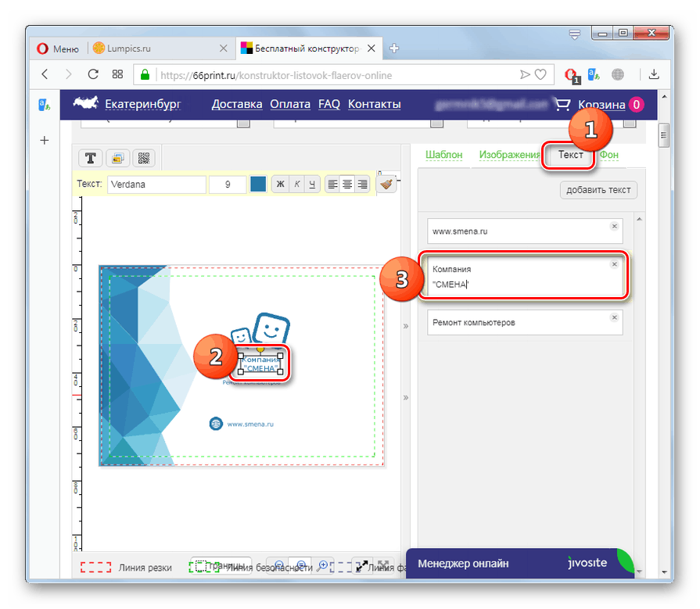Screen dimensions: 700x609
Task: Delete the www.smena.ru text entry
Action: pyautogui.click(x=614, y=226)
